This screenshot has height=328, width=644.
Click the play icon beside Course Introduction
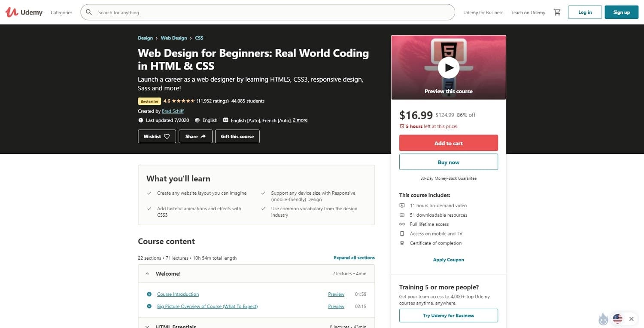pos(149,294)
